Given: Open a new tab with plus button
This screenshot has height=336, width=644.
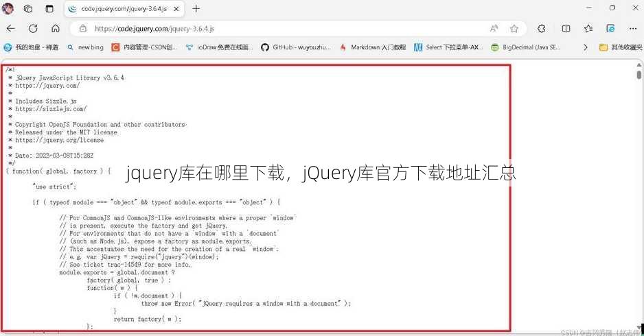Looking at the screenshot, I should [196, 9].
